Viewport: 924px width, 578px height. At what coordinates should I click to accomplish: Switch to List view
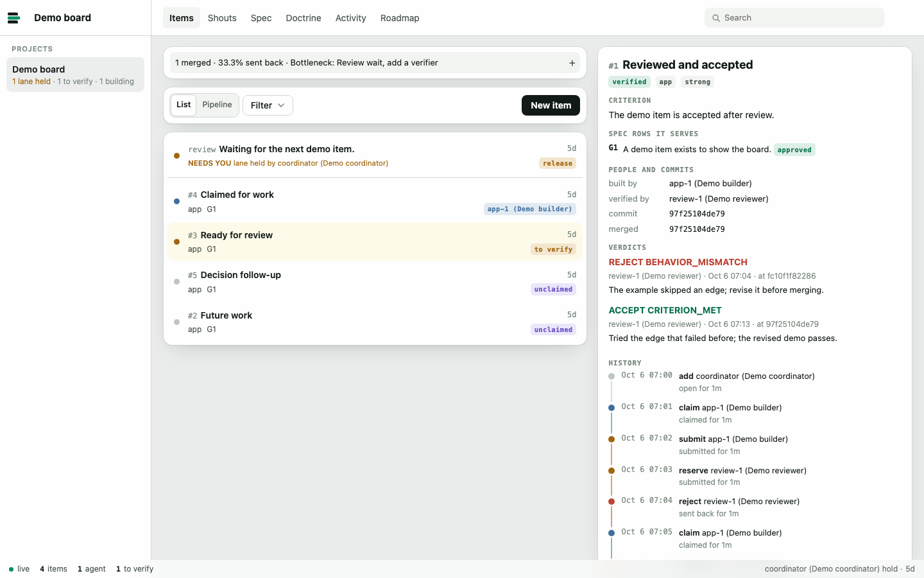(184, 105)
